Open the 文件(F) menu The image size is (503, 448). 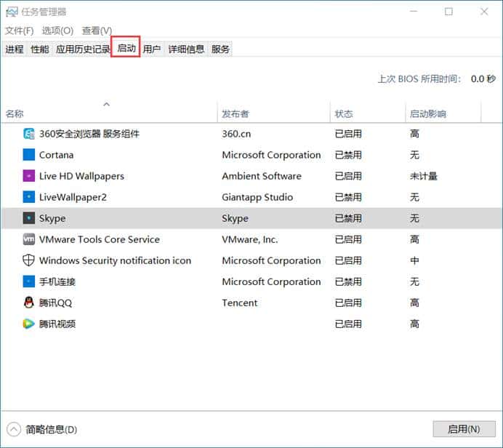[x=19, y=31]
